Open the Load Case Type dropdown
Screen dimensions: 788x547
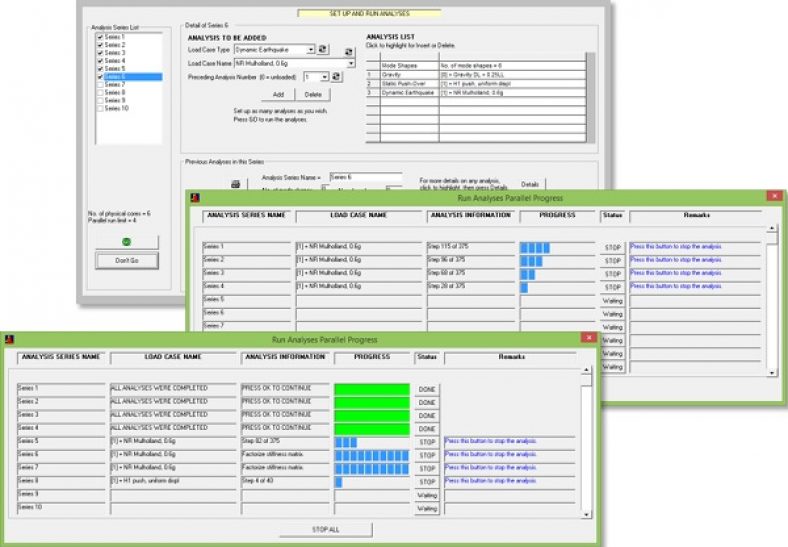pos(311,49)
